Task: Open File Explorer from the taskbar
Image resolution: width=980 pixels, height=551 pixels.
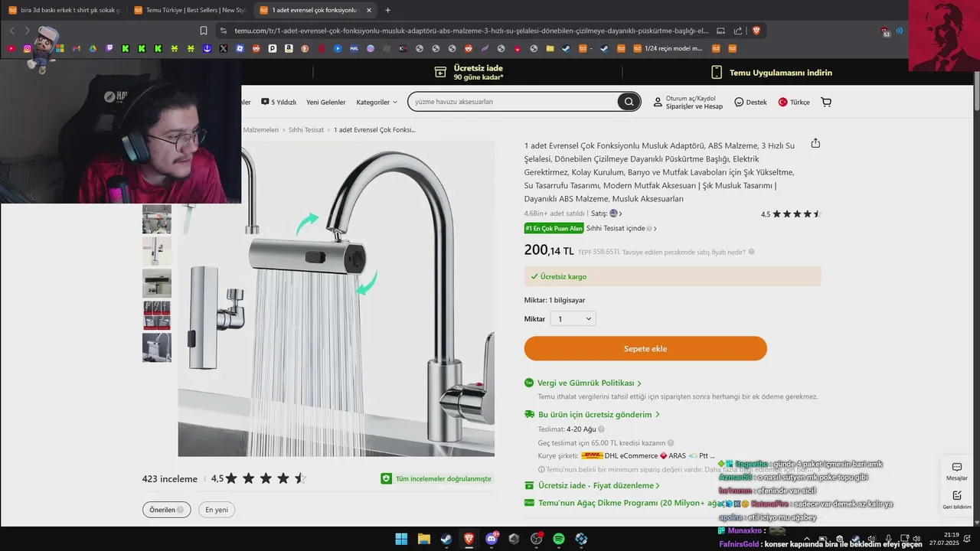Action: [x=423, y=539]
